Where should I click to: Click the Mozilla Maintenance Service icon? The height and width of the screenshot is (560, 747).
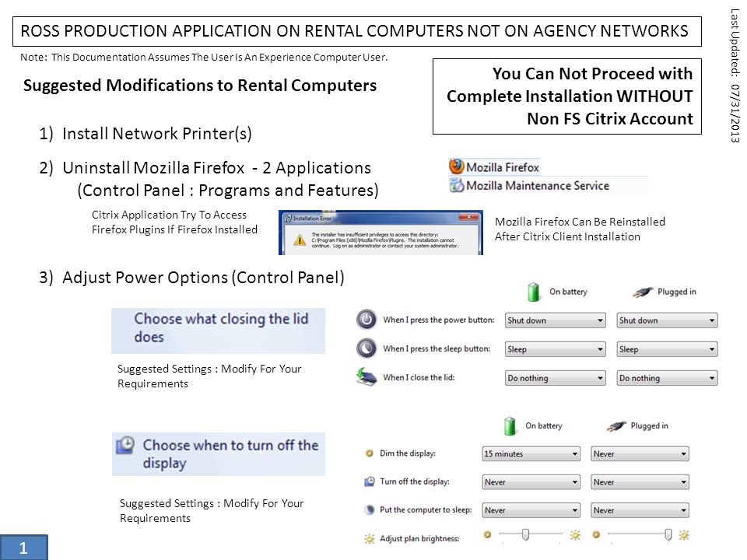[457, 185]
